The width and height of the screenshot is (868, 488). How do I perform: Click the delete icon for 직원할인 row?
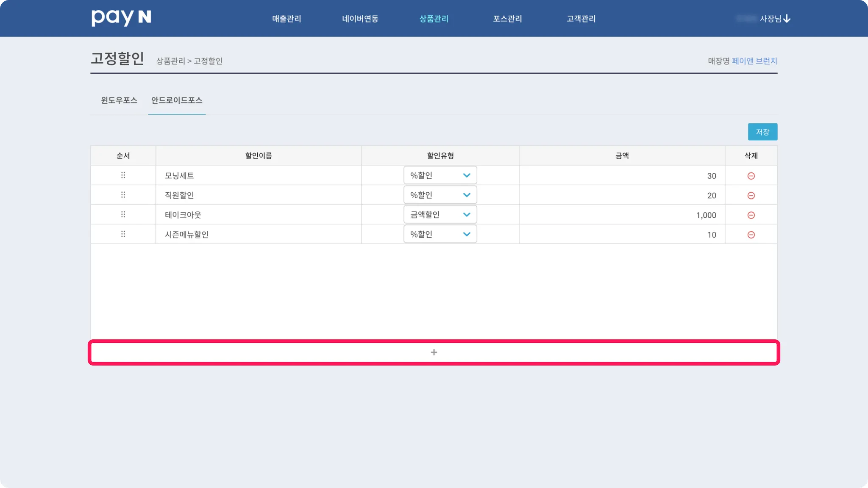tap(751, 195)
